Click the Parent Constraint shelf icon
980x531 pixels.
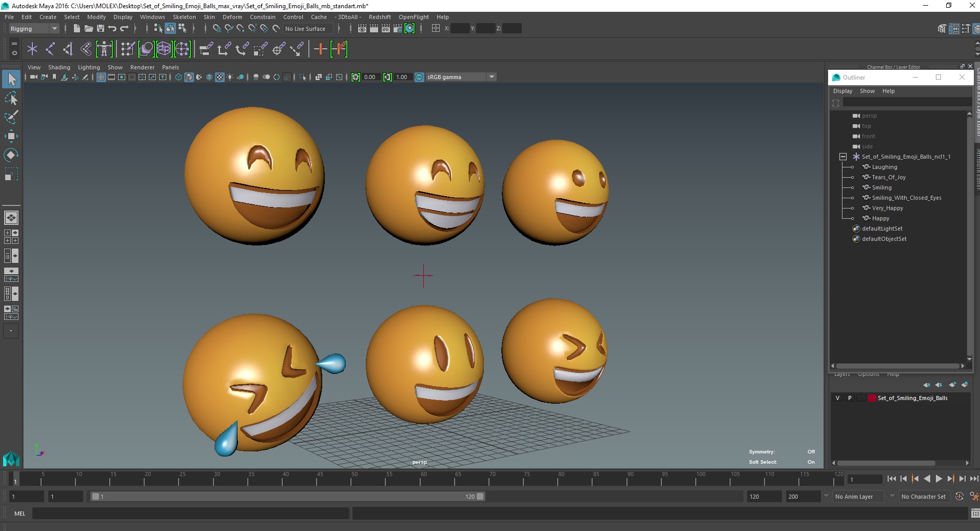pos(206,49)
